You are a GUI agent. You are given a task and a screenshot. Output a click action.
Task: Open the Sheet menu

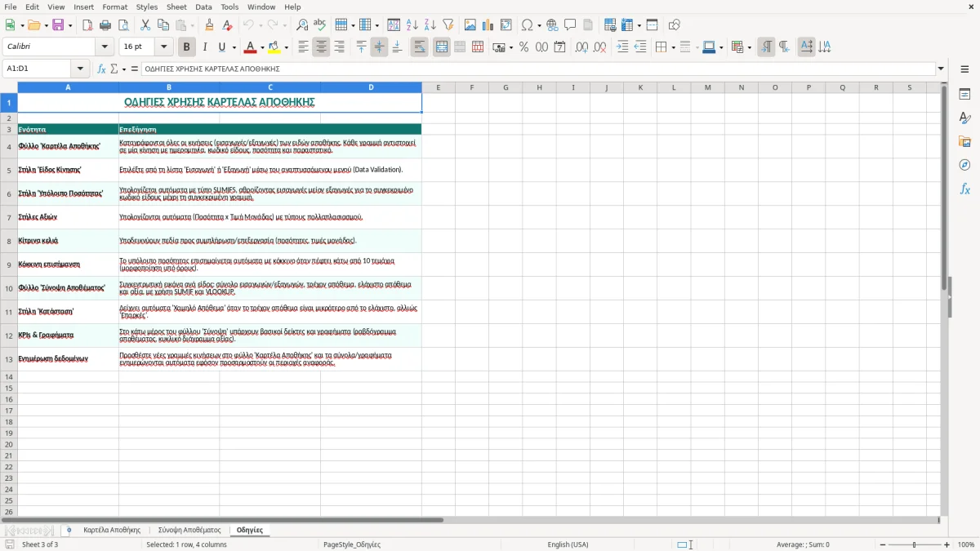(x=176, y=7)
